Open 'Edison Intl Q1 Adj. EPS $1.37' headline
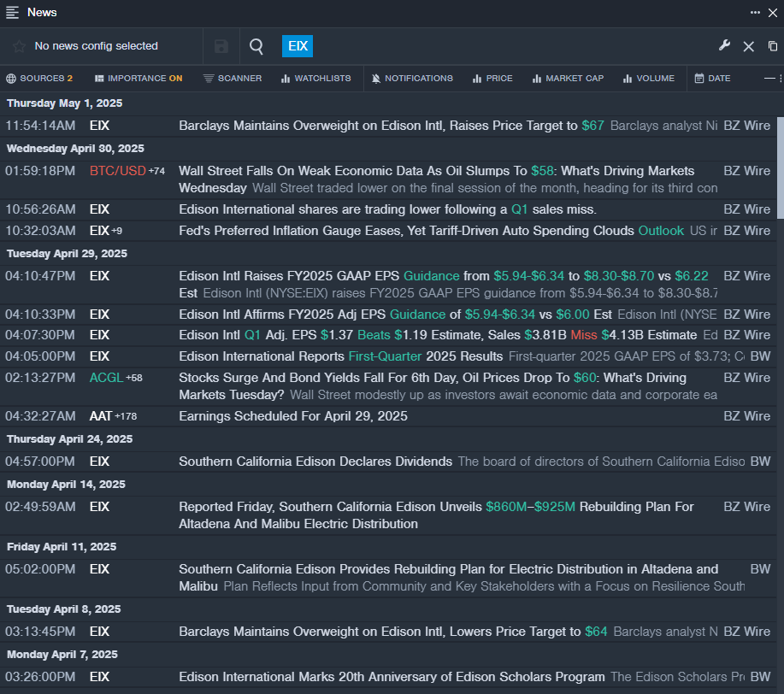 pyautogui.click(x=438, y=334)
